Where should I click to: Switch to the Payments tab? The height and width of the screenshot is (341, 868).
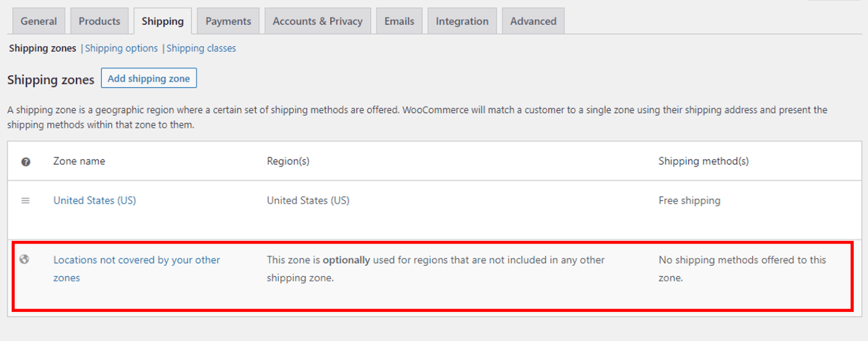[228, 21]
